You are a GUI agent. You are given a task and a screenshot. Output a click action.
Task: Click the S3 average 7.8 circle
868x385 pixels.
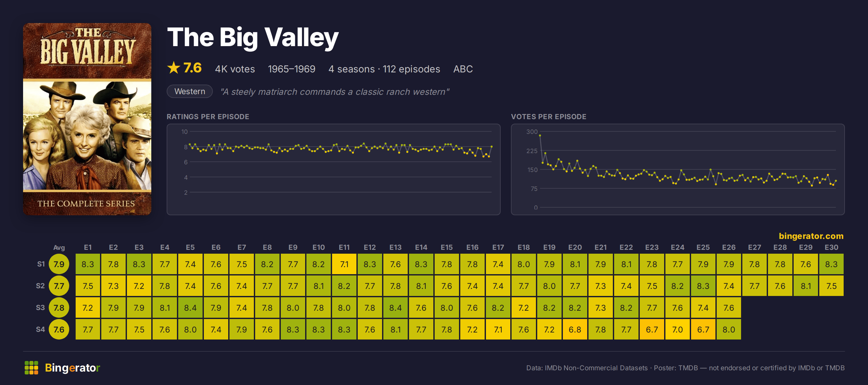coord(59,307)
